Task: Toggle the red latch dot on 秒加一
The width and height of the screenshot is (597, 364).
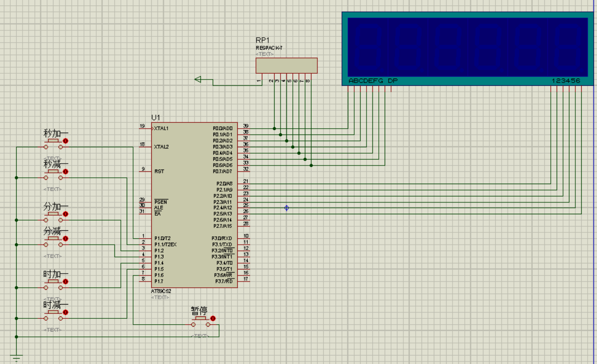Action: click(65, 141)
